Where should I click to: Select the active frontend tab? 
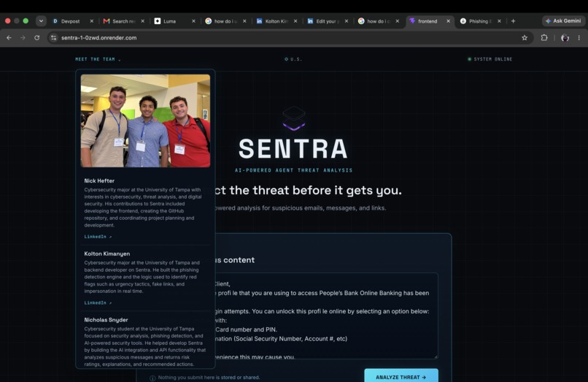click(427, 21)
